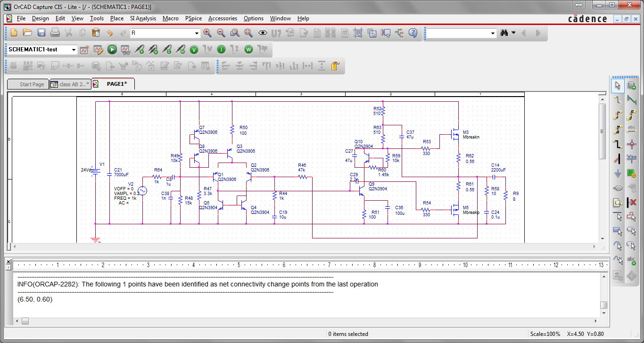
Task: Click the Zoom to All icon
Action: click(248, 33)
